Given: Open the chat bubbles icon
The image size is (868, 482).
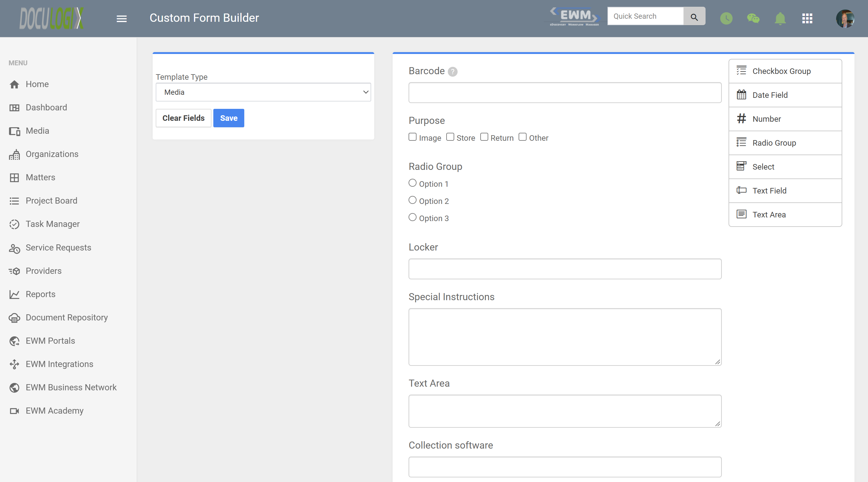Looking at the screenshot, I should click(753, 18).
